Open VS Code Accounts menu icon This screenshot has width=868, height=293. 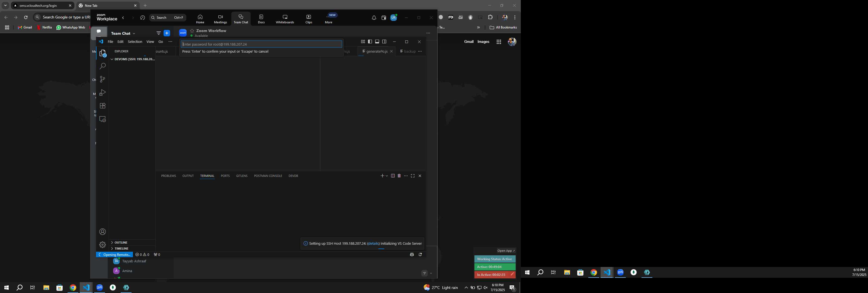[x=103, y=232]
